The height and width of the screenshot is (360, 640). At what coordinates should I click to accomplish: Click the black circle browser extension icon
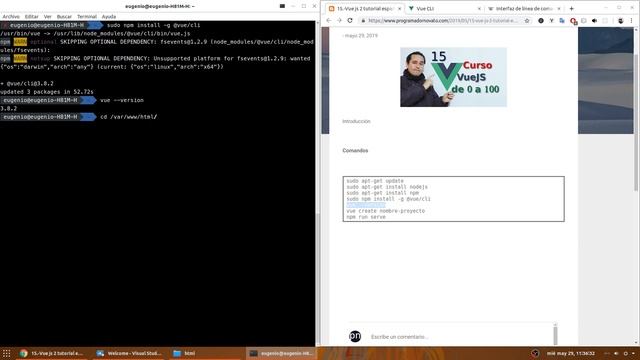click(541, 20)
